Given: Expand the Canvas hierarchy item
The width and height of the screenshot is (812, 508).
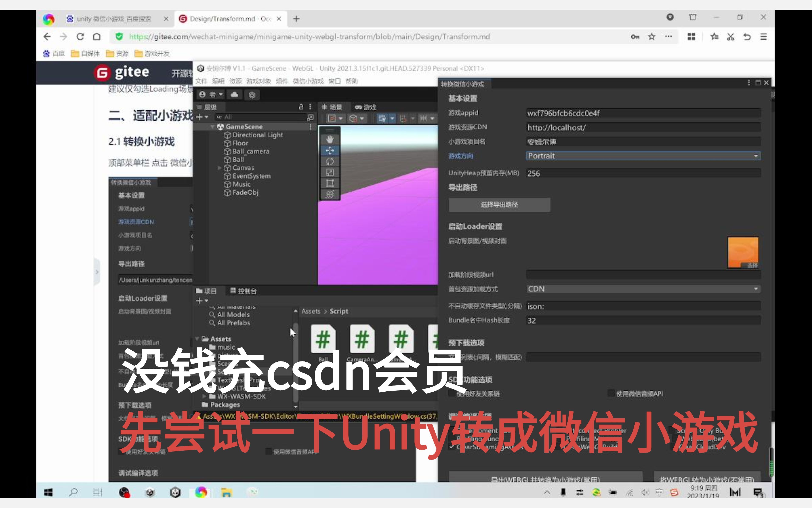Looking at the screenshot, I should point(220,168).
